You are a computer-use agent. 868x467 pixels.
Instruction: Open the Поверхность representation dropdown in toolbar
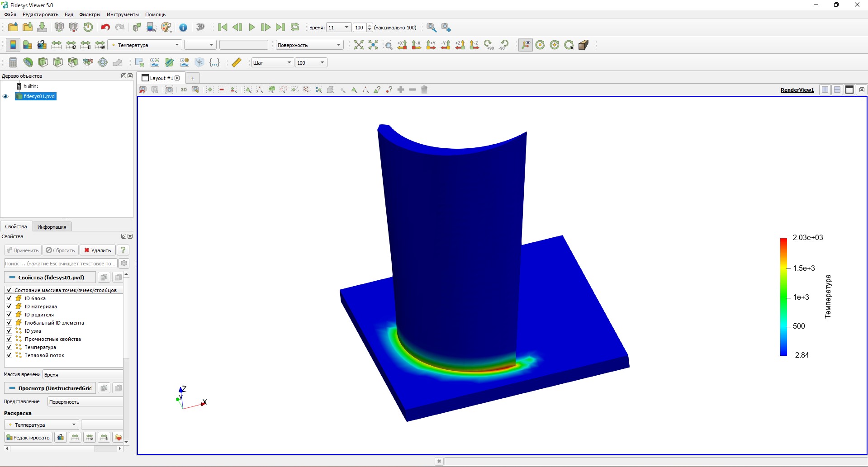pos(309,45)
